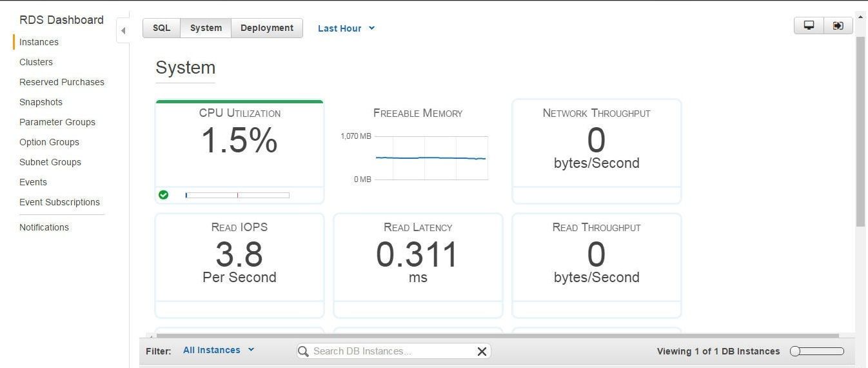Screen dimensions: 868x368
Task: Switch to the SQL tab
Action: click(x=161, y=28)
